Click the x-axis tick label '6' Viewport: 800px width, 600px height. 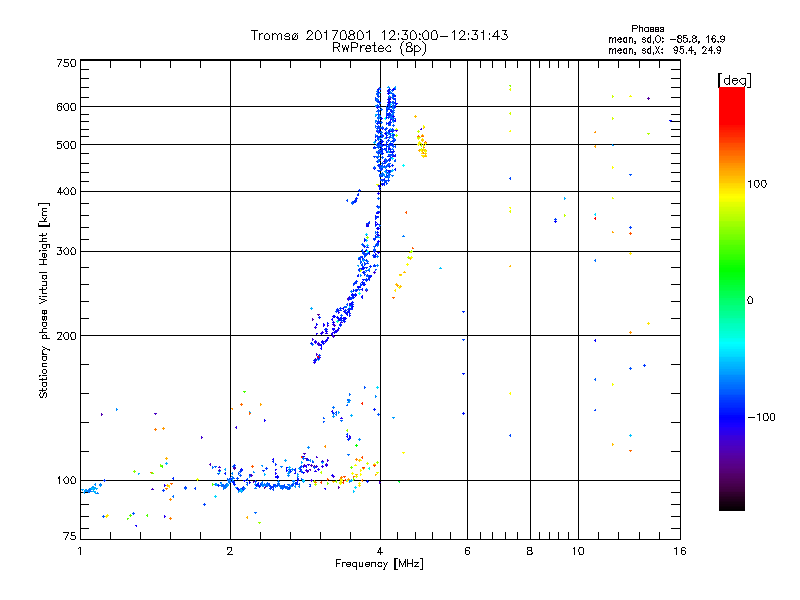(467, 551)
